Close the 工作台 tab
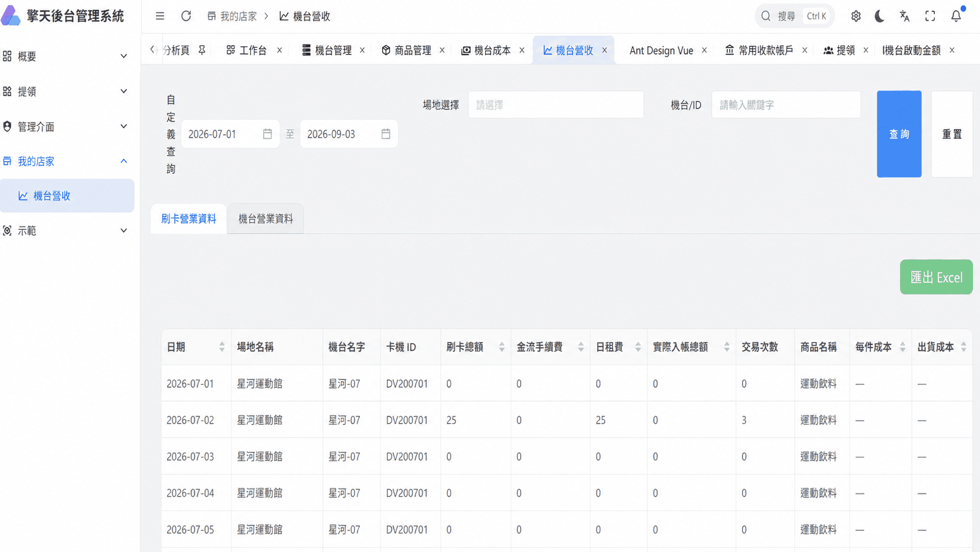 280,50
